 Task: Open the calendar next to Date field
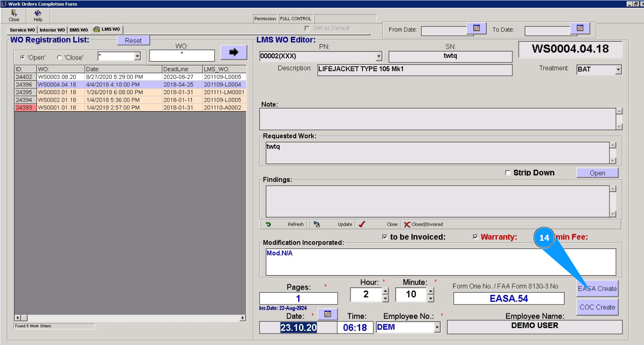click(x=328, y=314)
